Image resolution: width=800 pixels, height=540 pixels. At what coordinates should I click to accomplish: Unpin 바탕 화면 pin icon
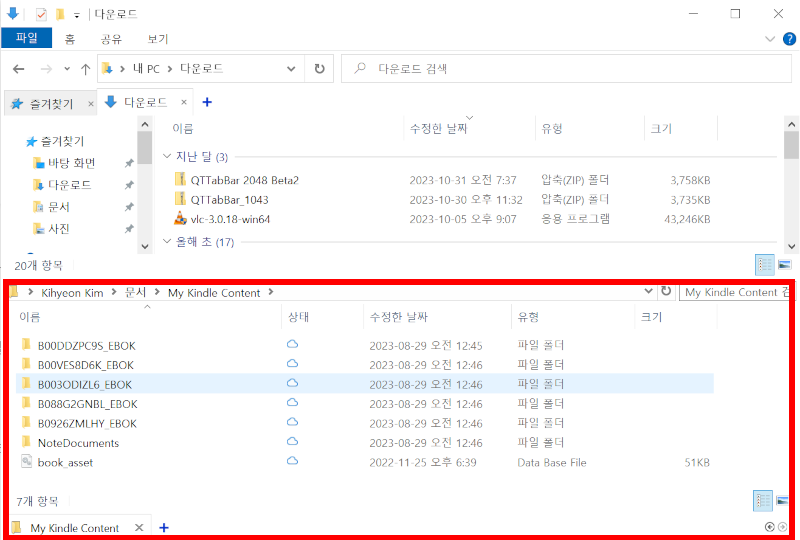[129, 163]
